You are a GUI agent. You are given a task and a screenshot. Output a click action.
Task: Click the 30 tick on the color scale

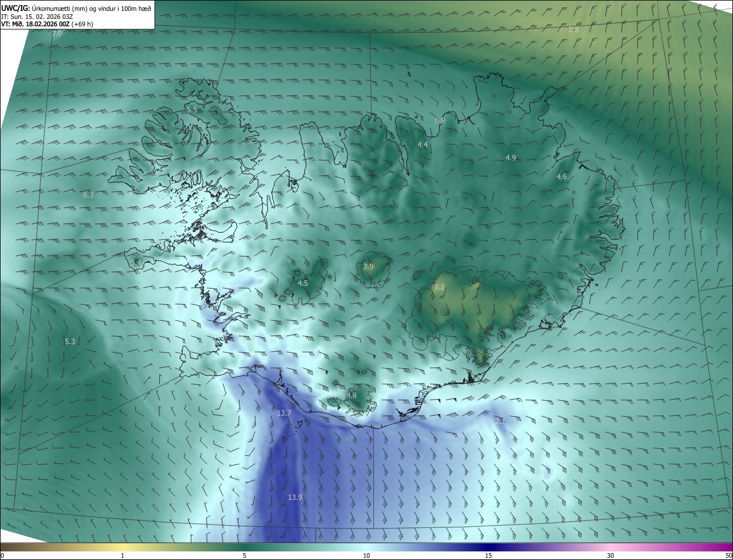pos(610,555)
